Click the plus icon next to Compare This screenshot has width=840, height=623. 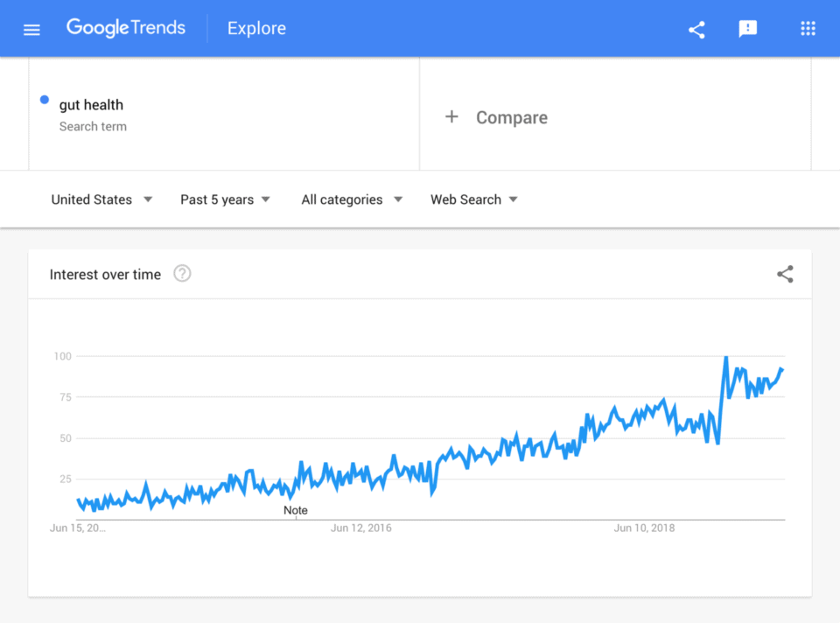451,117
